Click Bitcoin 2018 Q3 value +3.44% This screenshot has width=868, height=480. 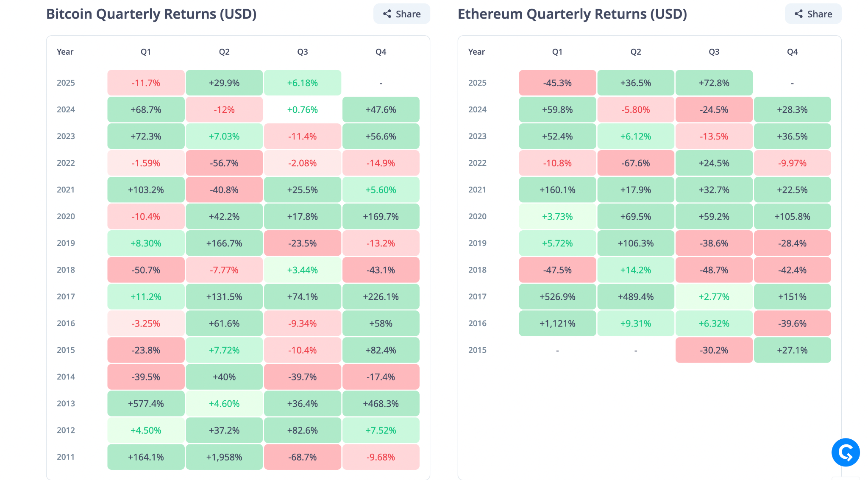303,270
